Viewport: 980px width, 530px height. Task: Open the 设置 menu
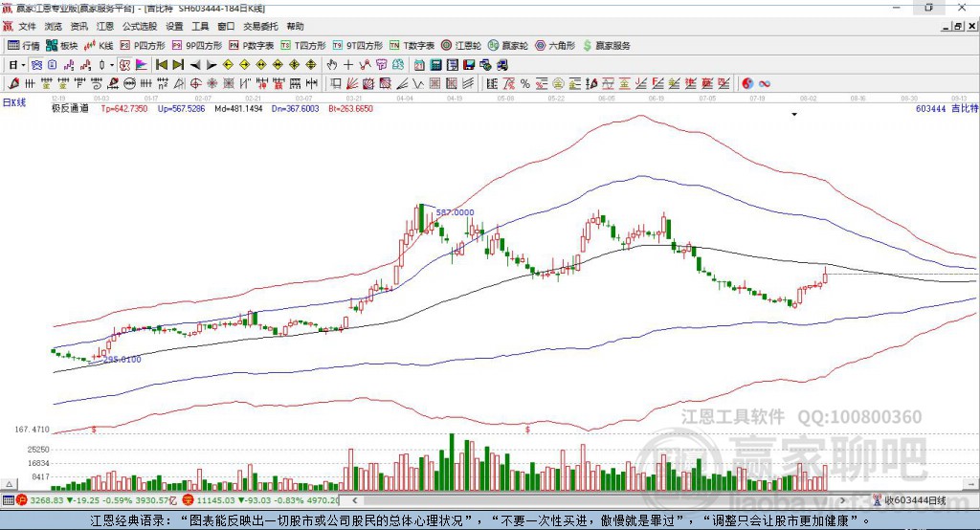(x=174, y=26)
